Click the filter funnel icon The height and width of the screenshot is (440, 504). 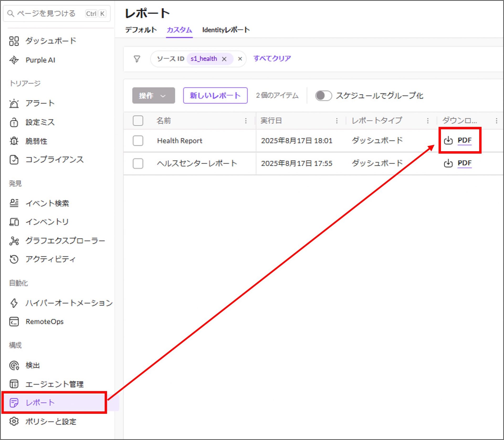click(x=137, y=59)
